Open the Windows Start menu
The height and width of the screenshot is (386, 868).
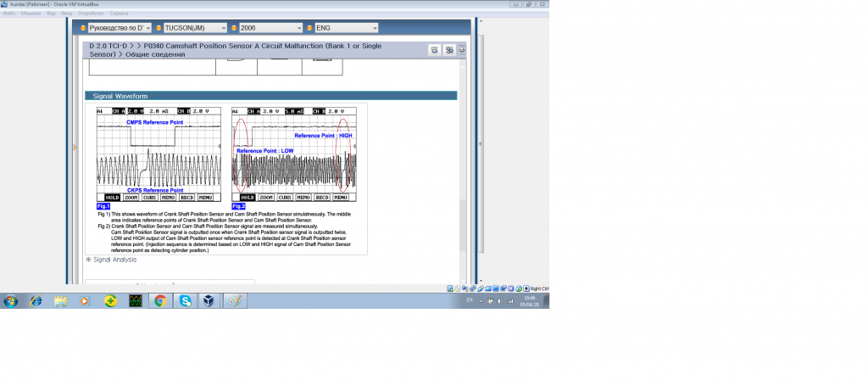10,300
